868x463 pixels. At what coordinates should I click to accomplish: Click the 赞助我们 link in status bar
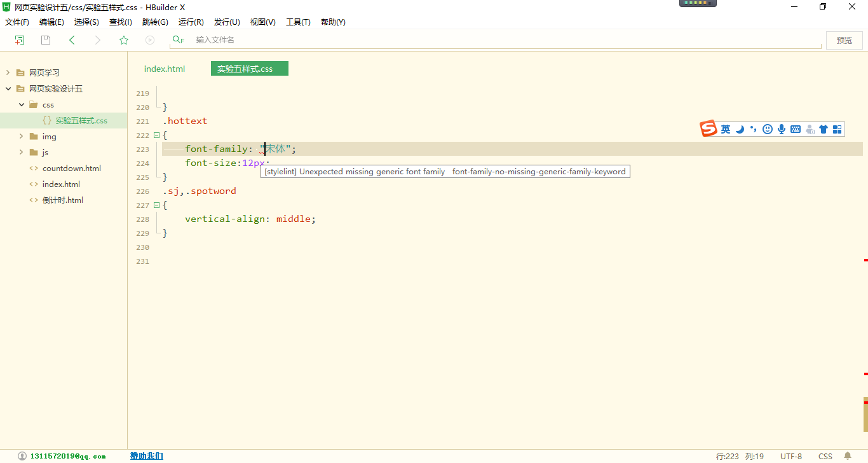coord(147,456)
